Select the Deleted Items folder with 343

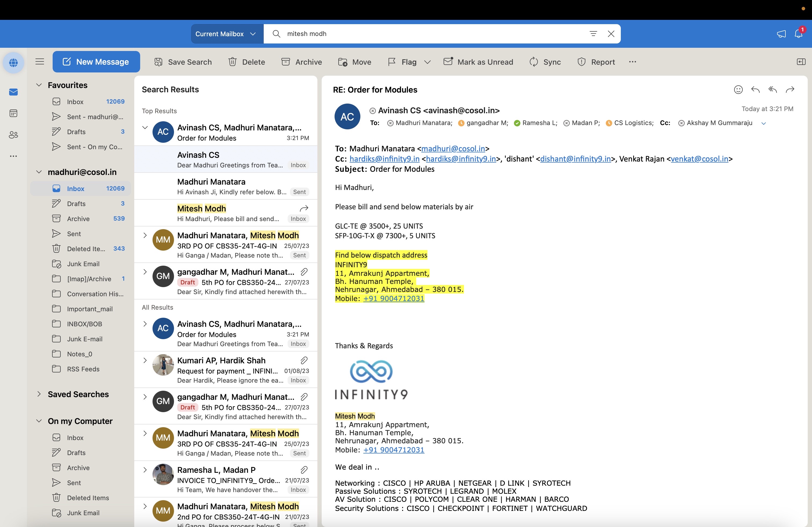pos(86,249)
